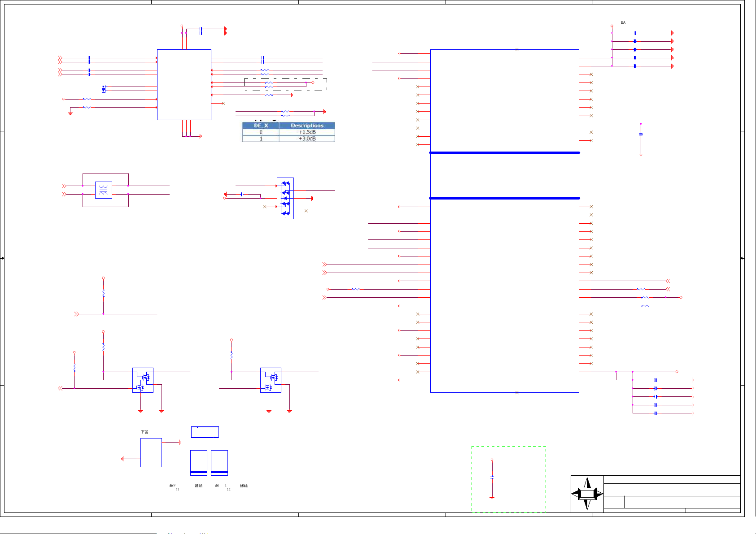This screenshot has height=534, width=756.
Task: Select the "+1.5dB" table cell
Action: tap(307, 132)
